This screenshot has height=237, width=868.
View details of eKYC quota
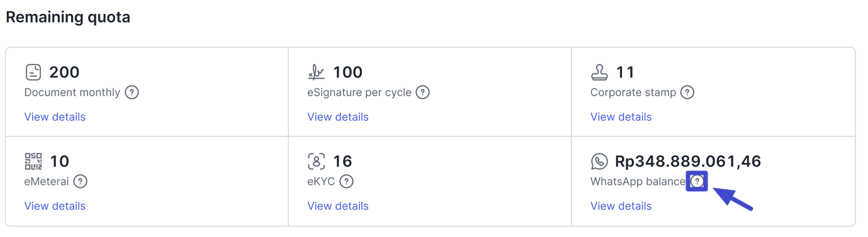pos(338,206)
